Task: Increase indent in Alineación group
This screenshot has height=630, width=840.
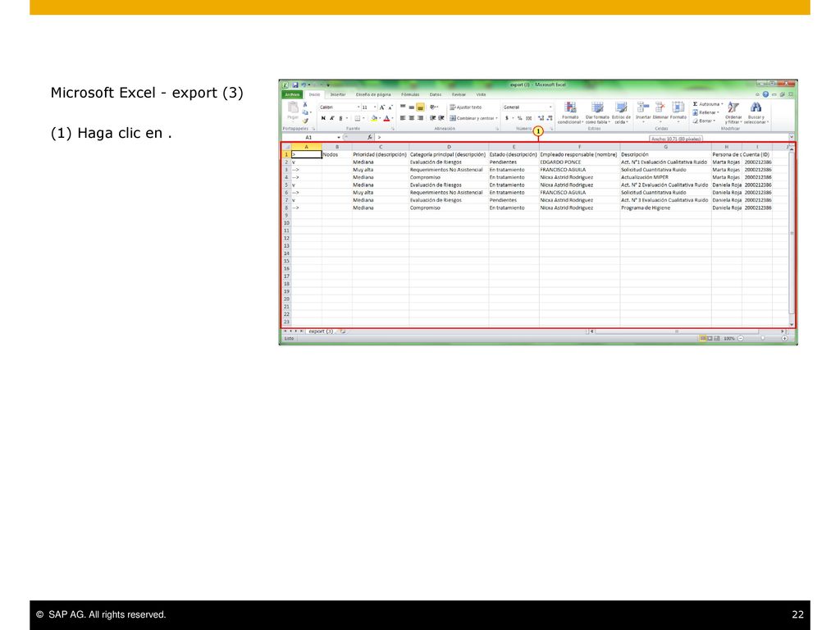Action: tap(441, 118)
